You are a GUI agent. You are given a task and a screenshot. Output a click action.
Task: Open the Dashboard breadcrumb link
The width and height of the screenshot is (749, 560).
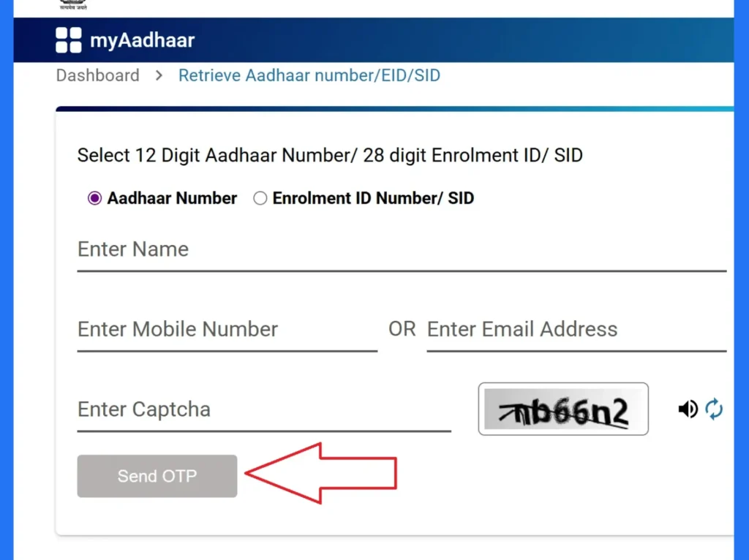coord(97,75)
